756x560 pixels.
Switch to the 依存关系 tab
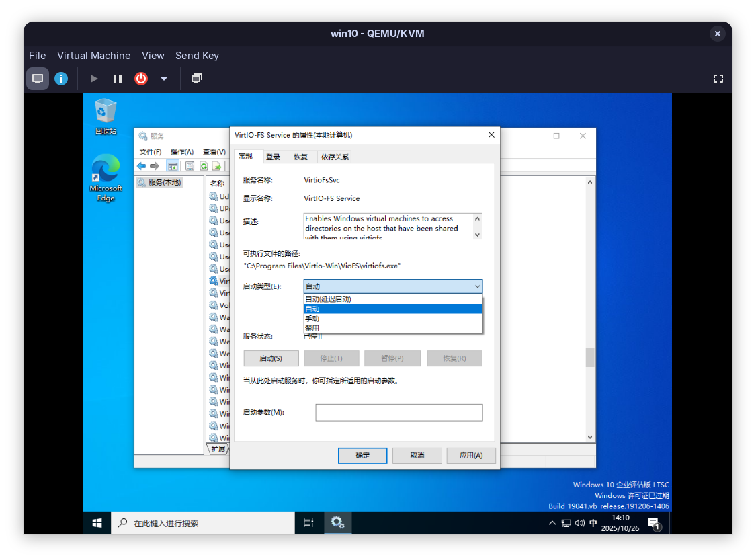pyautogui.click(x=335, y=157)
